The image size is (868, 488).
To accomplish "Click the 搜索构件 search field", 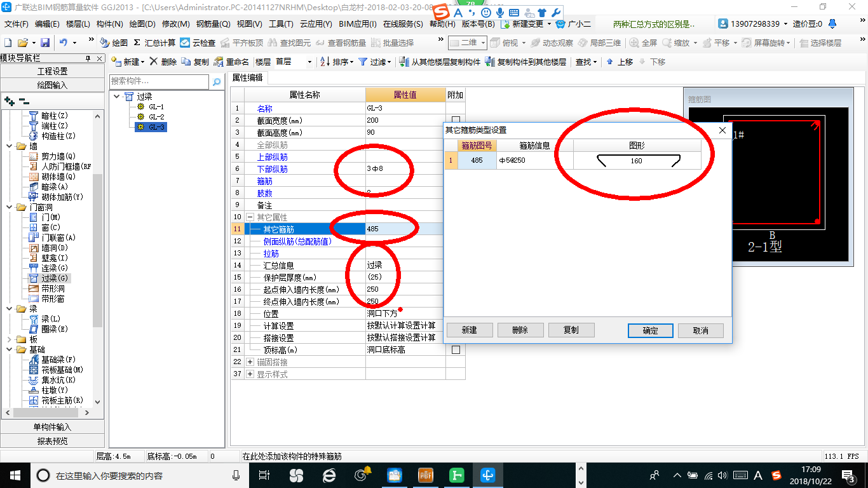I will [159, 81].
